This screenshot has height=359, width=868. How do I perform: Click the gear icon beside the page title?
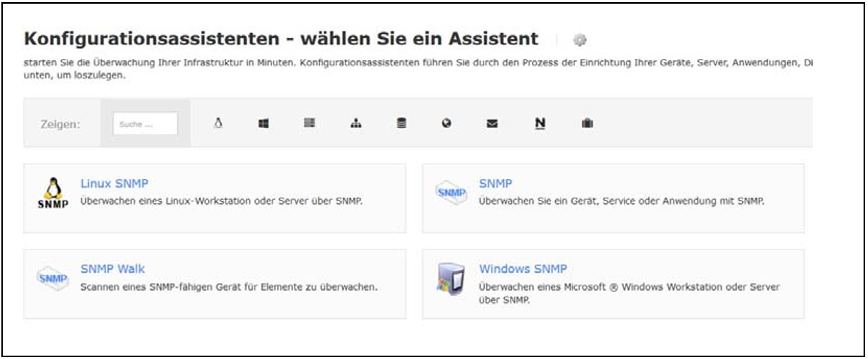(x=579, y=40)
